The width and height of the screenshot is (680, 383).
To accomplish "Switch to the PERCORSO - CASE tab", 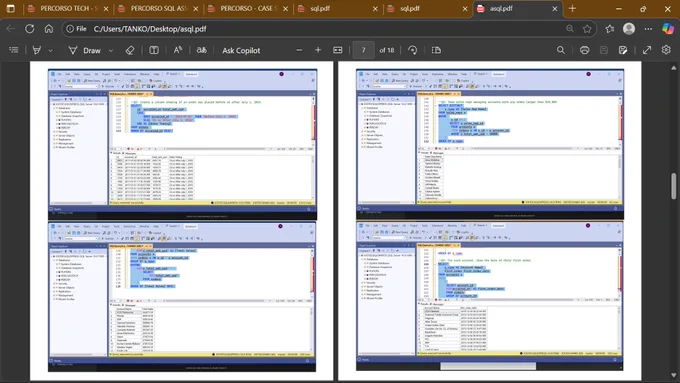I will (248, 8).
